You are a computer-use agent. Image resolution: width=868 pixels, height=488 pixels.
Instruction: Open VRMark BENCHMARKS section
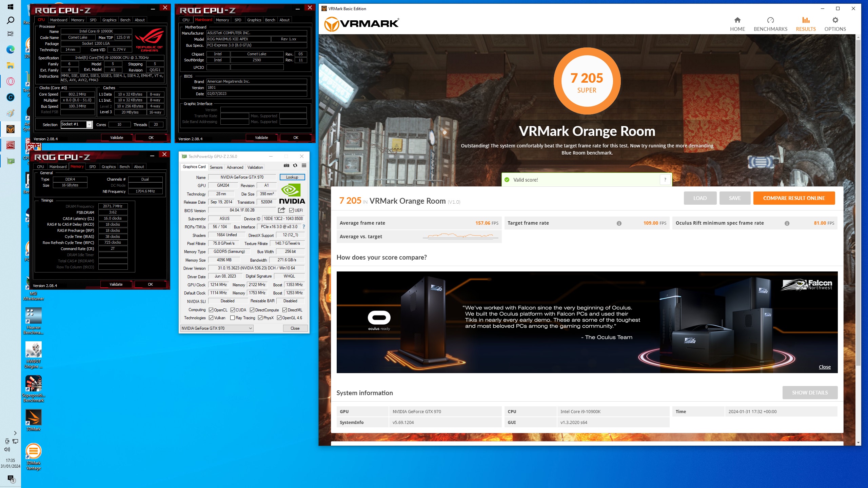[x=770, y=24]
